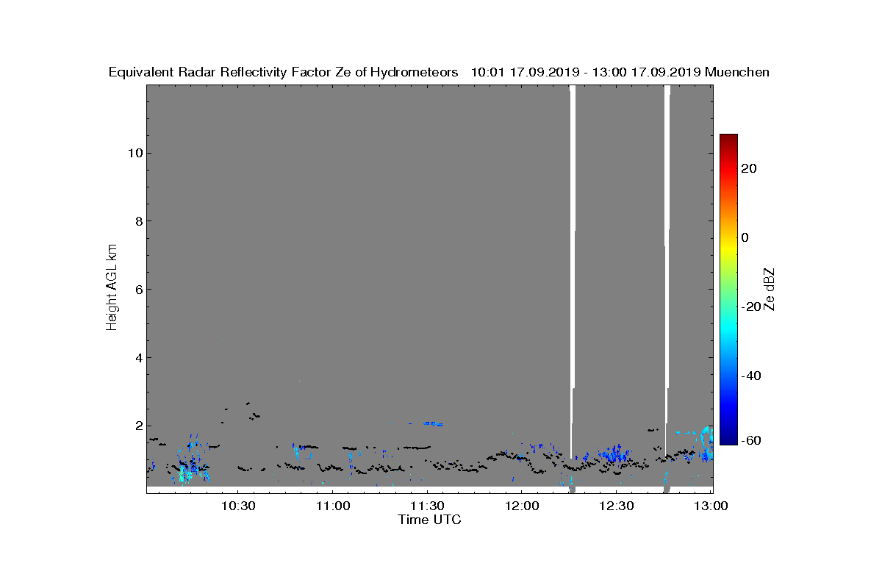Click the plot title 'Equivalent Radar Reflectivity Factor Ze of Hydrometeors'
Screen dimensions: 882x588
pyautogui.click(x=284, y=73)
